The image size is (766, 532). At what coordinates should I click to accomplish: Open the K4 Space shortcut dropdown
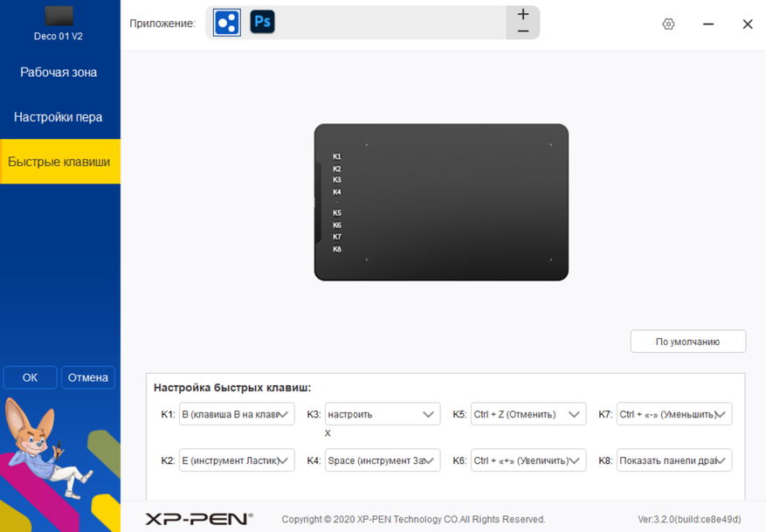[x=383, y=460]
